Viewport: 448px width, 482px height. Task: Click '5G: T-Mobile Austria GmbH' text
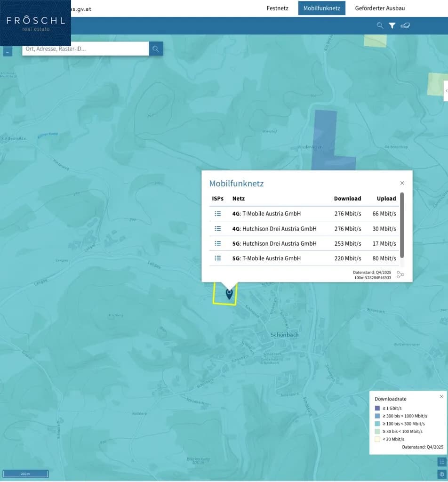click(266, 258)
